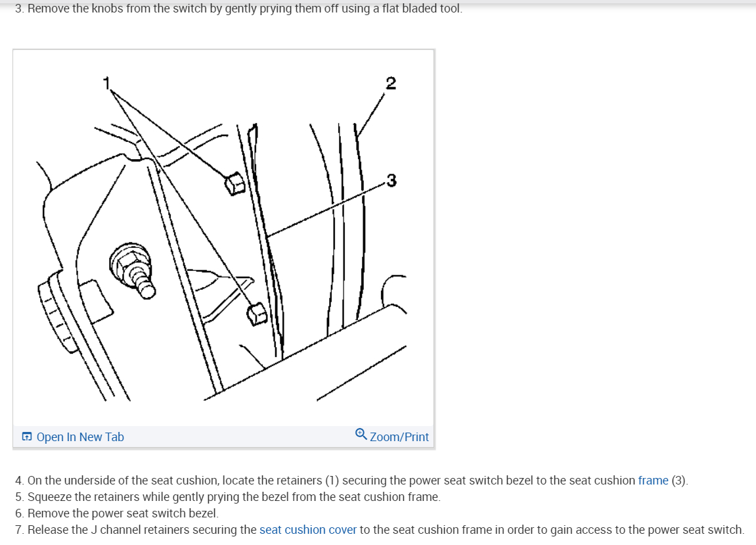Click the Open In New Tab icon
This screenshot has height=545, width=756.
tap(27, 437)
